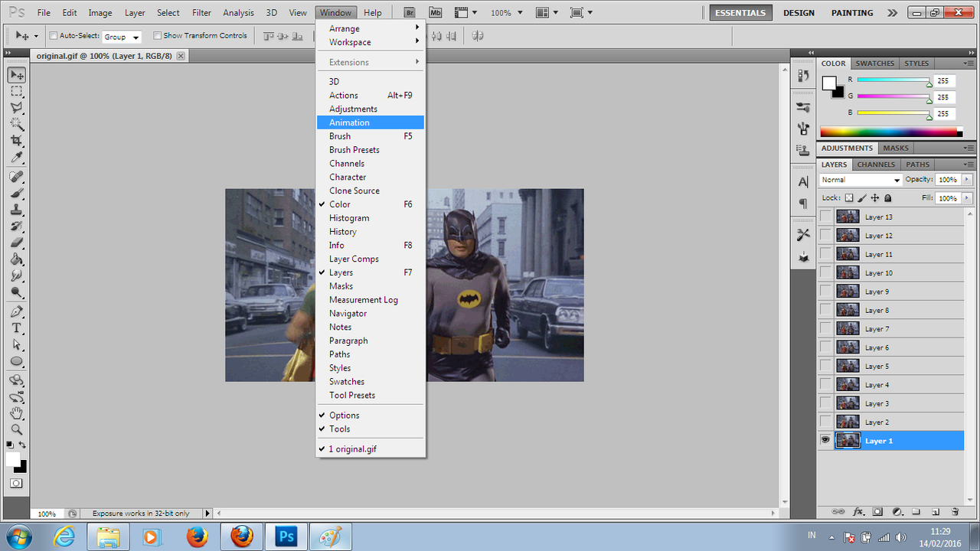Open the Fill slider arrow
Viewport: 980px width, 551px height.
967,198
